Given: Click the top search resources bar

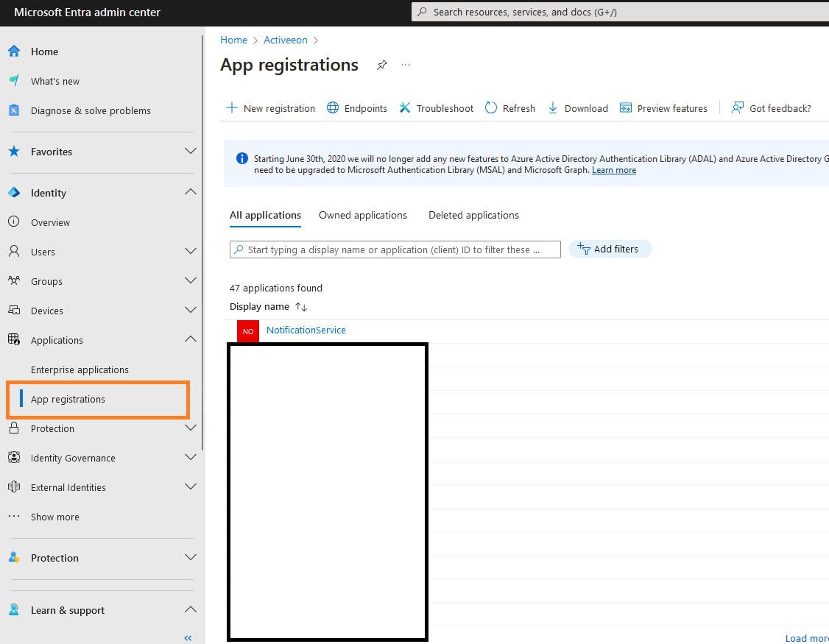Looking at the screenshot, I should coord(620,12).
